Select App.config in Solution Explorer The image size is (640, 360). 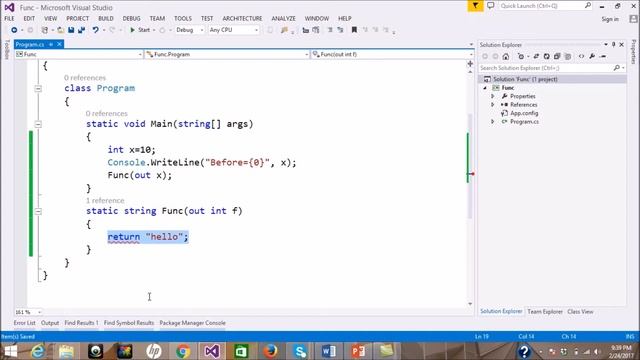tap(524, 113)
